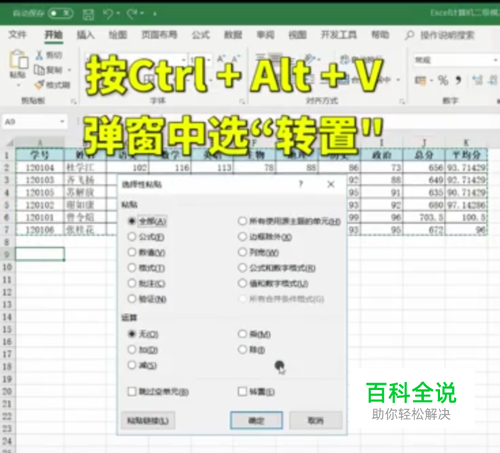Click the increase decimal icon

point(478,80)
